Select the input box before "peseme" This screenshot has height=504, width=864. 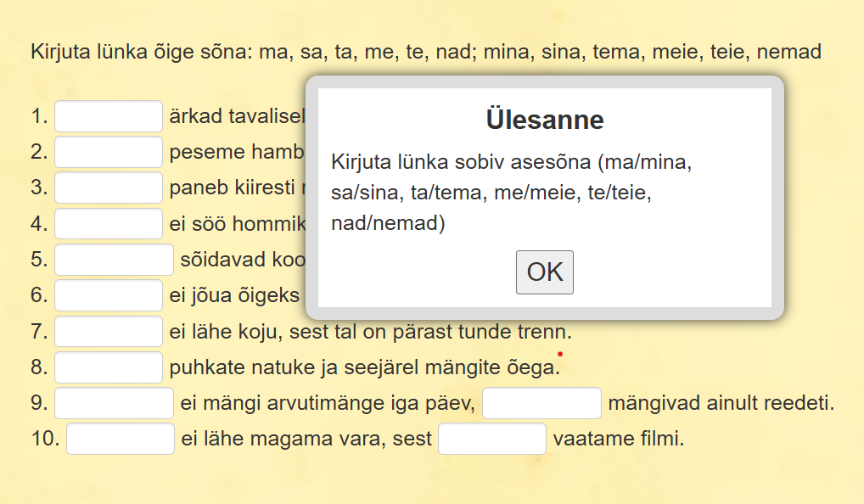tap(108, 152)
